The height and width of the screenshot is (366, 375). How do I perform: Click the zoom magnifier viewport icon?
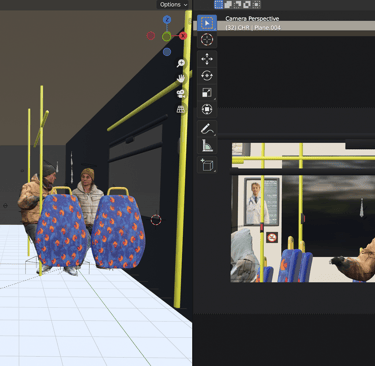[181, 63]
